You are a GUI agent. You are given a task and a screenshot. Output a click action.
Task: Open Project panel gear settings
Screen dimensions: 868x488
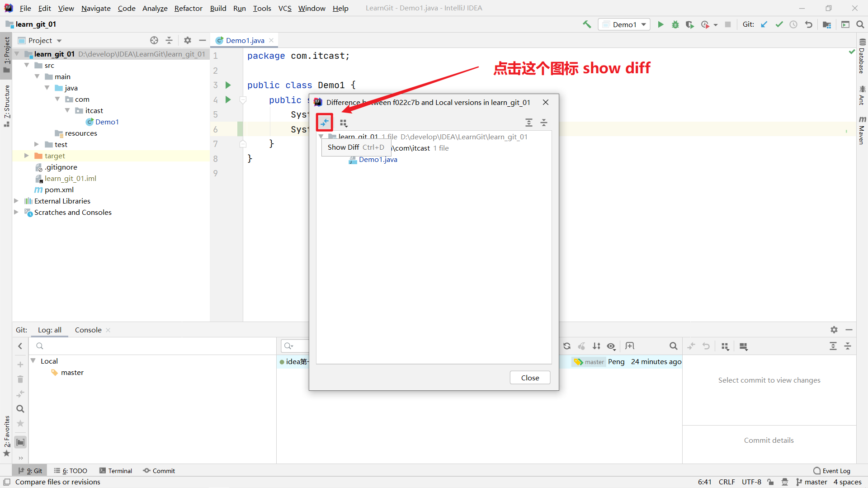[188, 40]
